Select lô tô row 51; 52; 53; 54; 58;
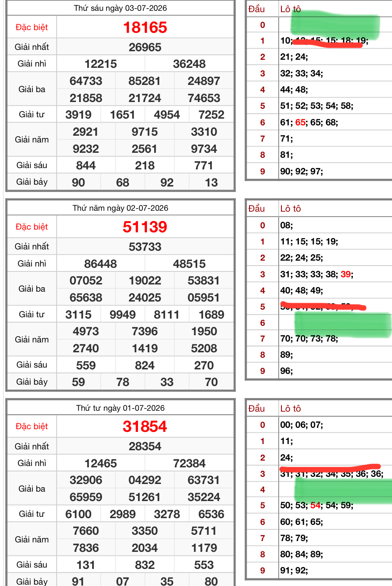This screenshot has height=586, width=392. pyautogui.click(x=316, y=106)
